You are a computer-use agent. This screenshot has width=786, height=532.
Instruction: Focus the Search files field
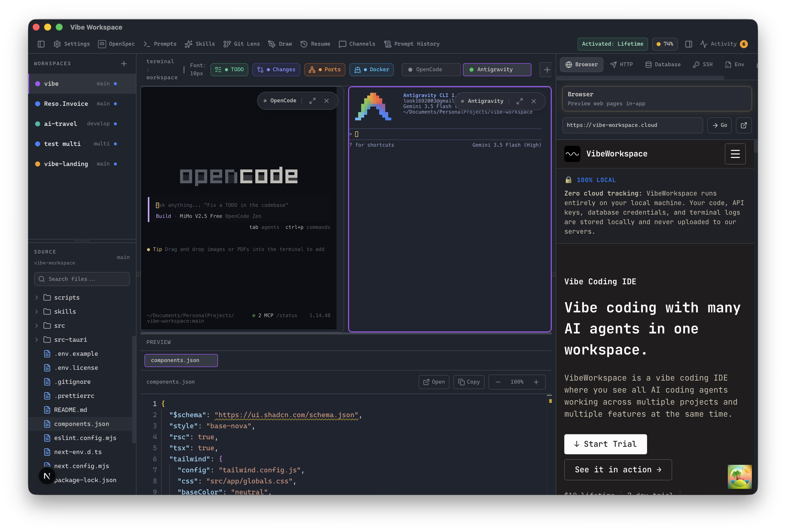(82, 279)
